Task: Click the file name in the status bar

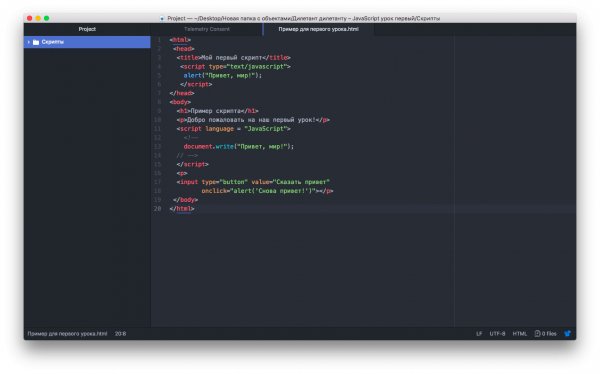Action: coord(67,333)
